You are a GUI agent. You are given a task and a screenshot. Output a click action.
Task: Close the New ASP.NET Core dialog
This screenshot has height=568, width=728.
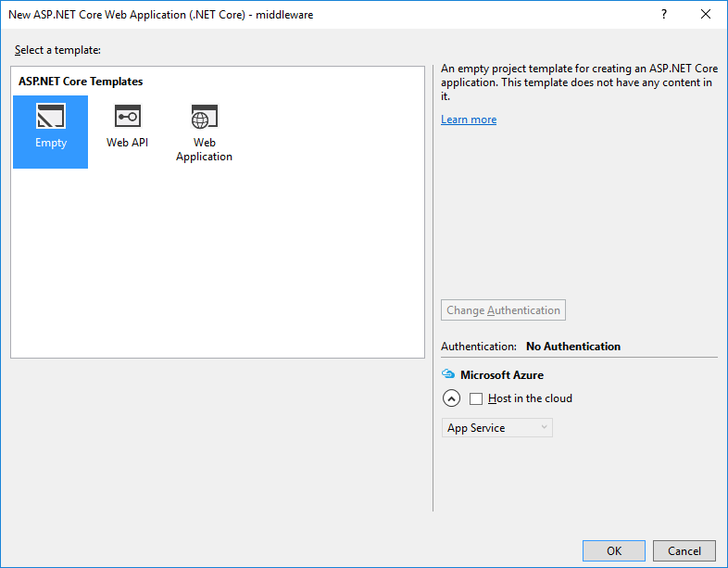point(706,15)
